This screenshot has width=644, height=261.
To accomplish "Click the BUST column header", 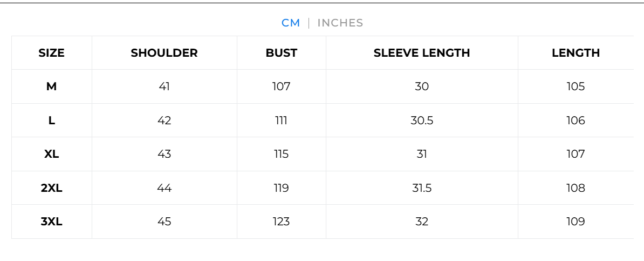I will 281,53.
